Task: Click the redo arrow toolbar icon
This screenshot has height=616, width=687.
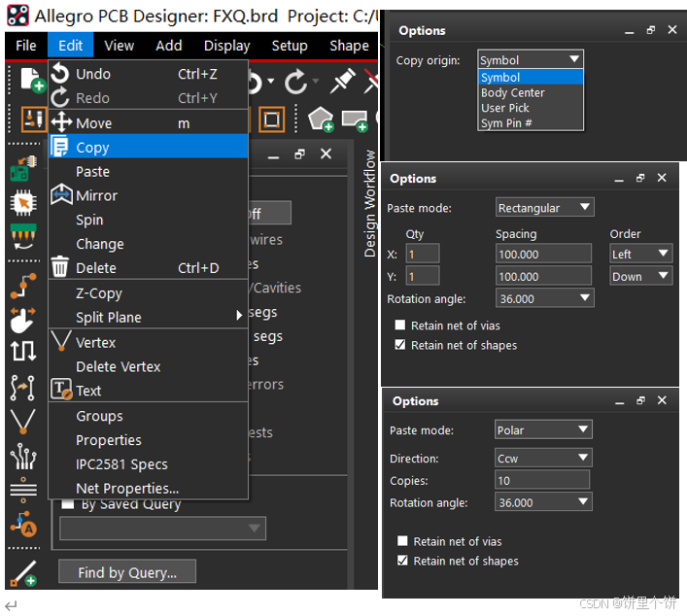Action: [x=296, y=81]
